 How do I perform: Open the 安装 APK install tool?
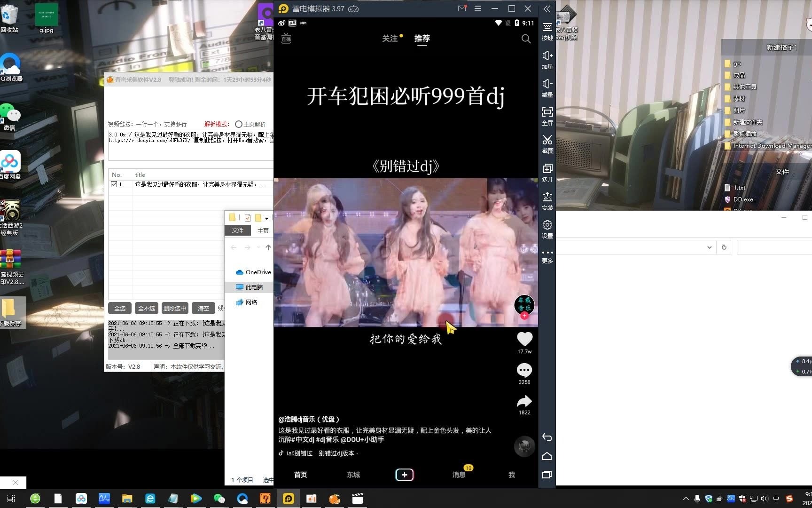pyautogui.click(x=547, y=201)
